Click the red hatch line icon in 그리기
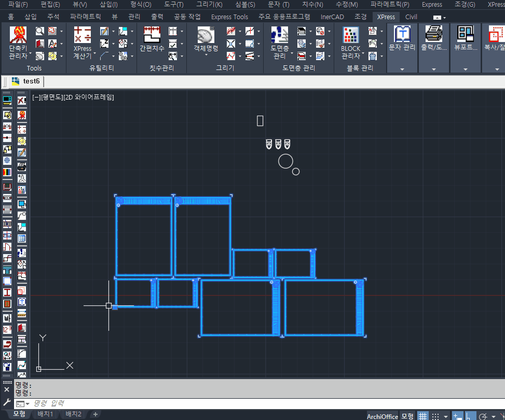The height and width of the screenshot is (420, 505). point(230,31)
